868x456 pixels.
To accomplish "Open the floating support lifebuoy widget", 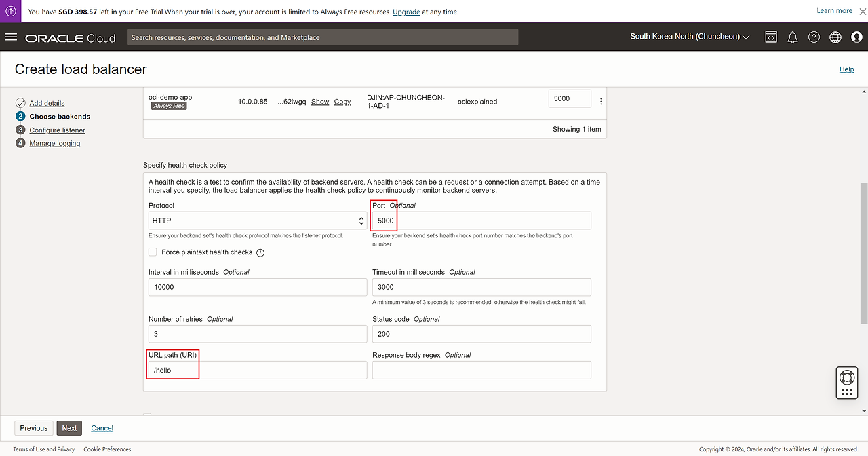I will click(x=846, y=377).
